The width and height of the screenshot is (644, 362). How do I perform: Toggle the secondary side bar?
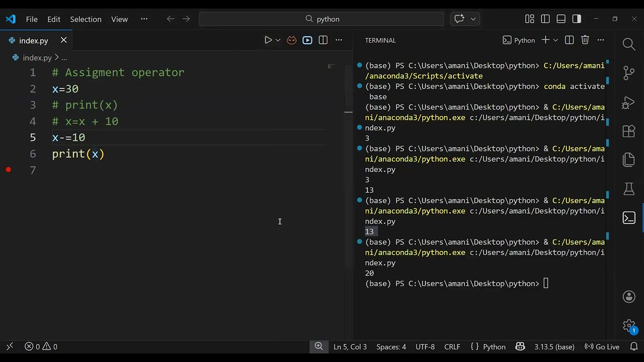577,19
